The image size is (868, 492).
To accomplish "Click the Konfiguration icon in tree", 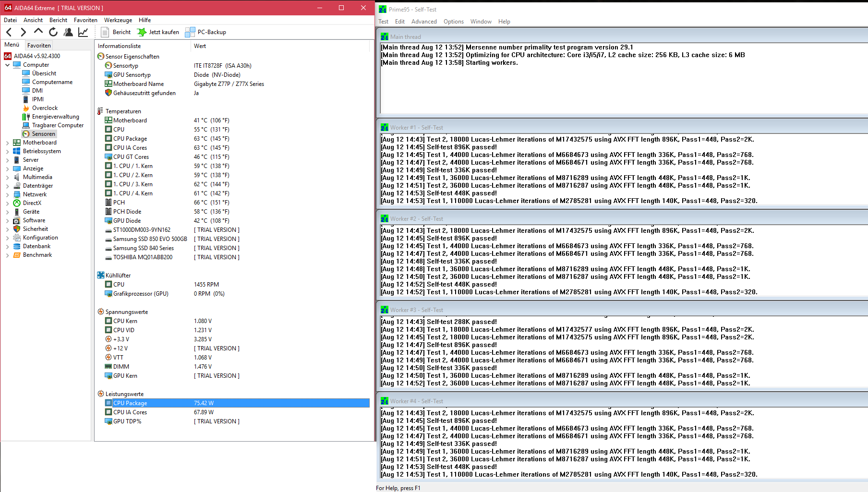I will coord(17,238).
